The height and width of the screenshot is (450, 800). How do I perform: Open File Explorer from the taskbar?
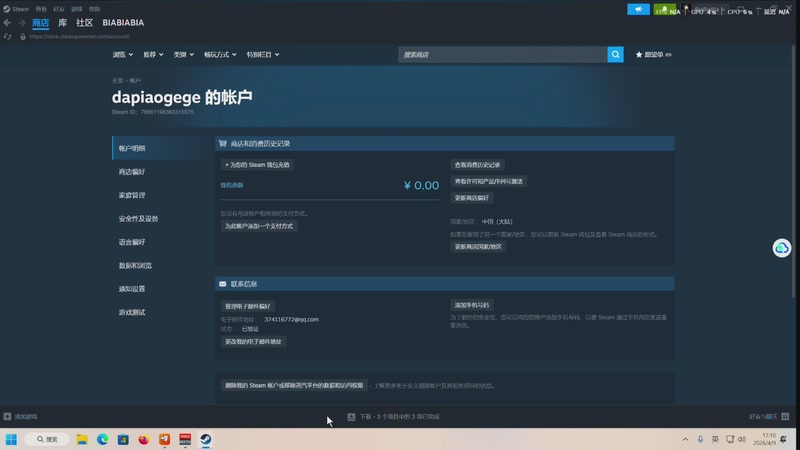tap(82, 439)
